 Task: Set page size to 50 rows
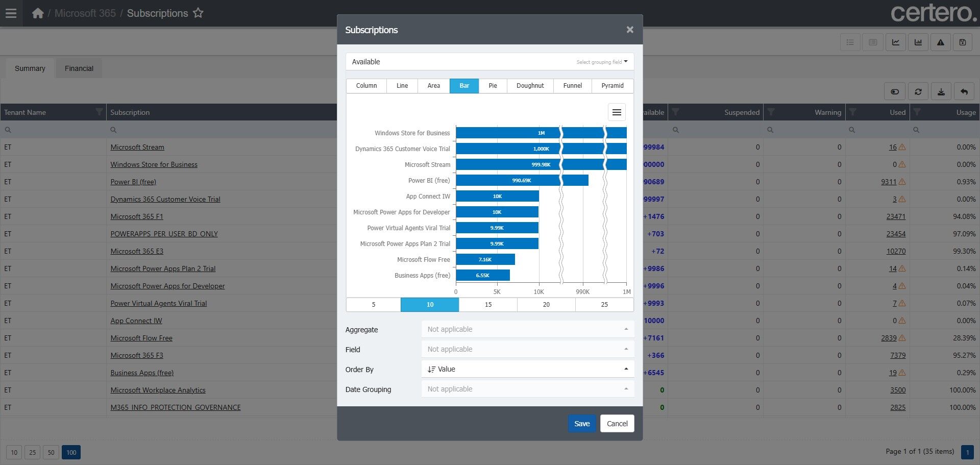51,452
